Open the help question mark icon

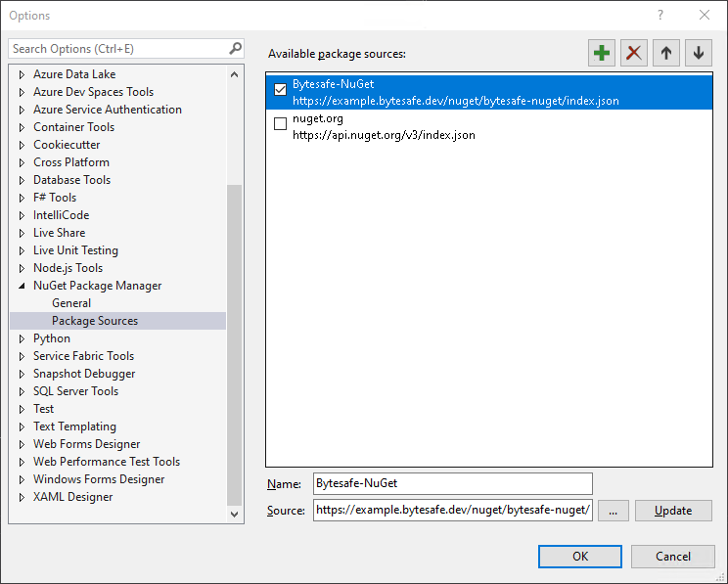coord(660,15)
